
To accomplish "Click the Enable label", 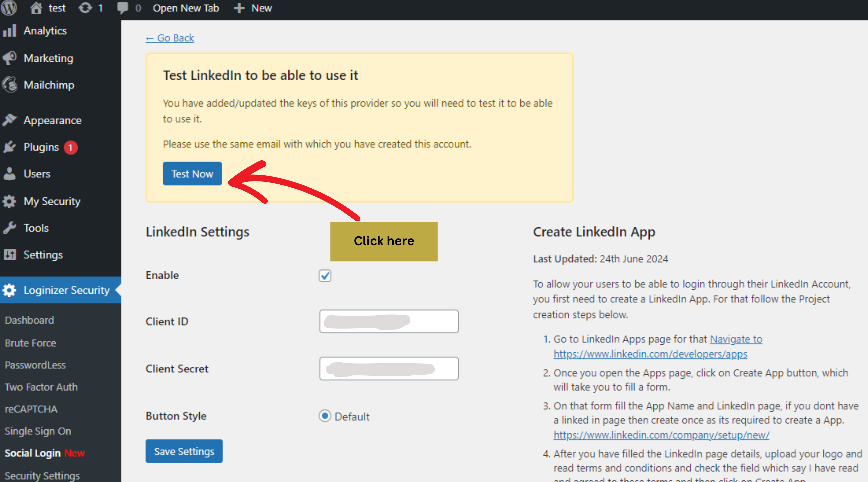I will tap(162, 275).
